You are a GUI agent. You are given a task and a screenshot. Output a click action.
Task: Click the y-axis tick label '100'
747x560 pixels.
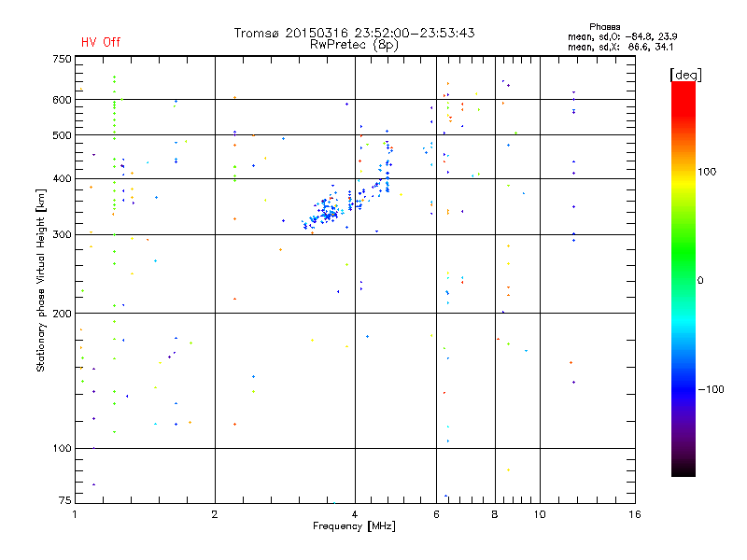coord(62,449)
